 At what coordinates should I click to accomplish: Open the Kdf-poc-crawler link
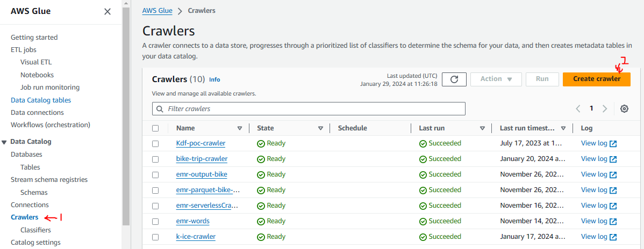coord(201,144)
